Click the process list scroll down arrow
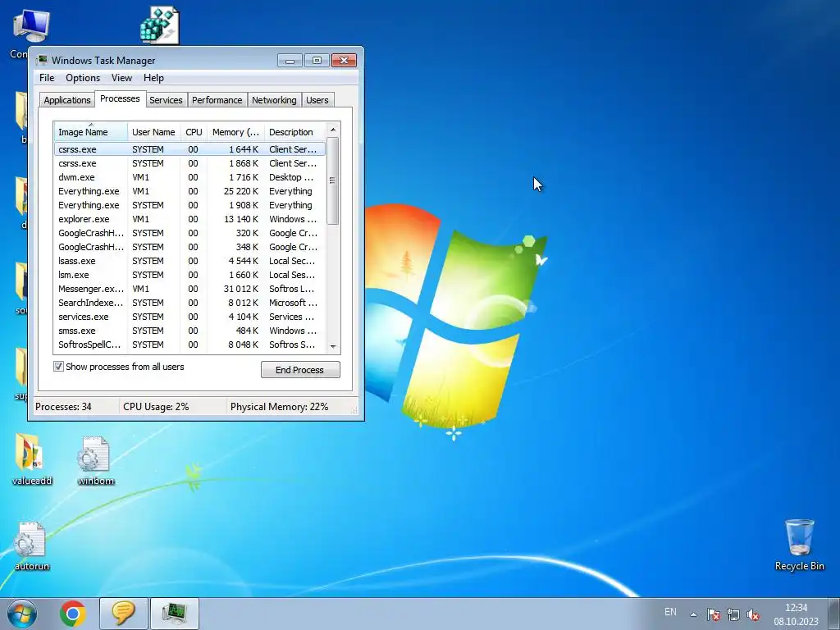Screen dimensions: 840x630 click(x=333, y=347)
